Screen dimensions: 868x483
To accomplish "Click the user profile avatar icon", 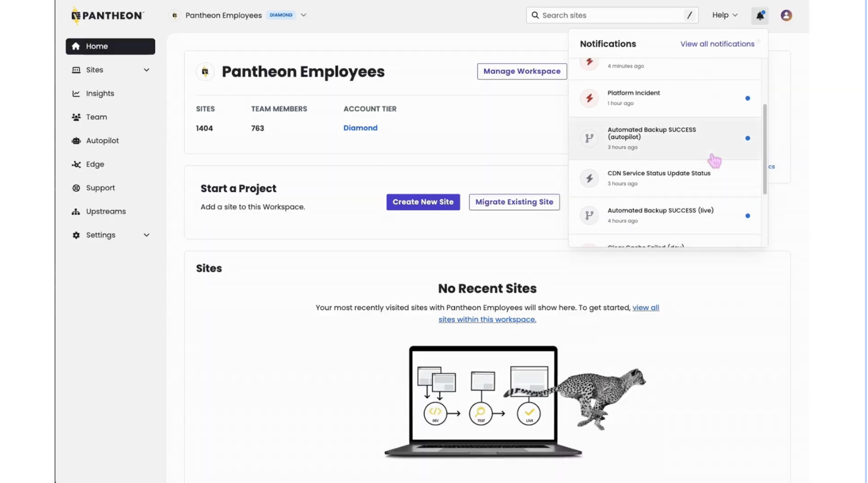I will (x=786, y=15).
